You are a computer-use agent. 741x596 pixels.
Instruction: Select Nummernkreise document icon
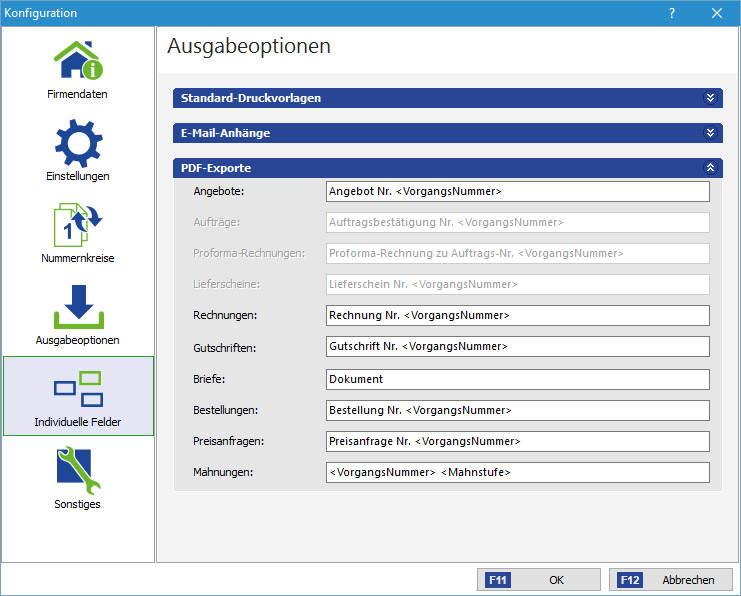(78, 225)
